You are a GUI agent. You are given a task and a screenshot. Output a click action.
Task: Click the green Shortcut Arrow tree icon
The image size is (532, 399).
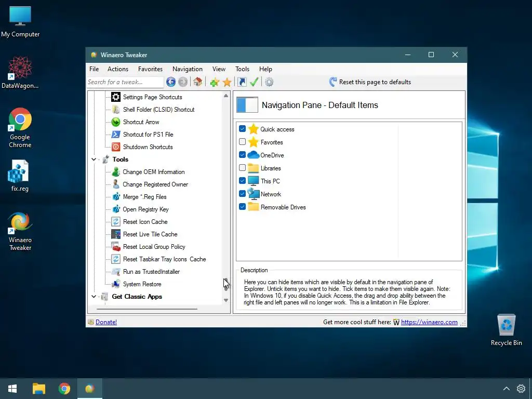116,122
